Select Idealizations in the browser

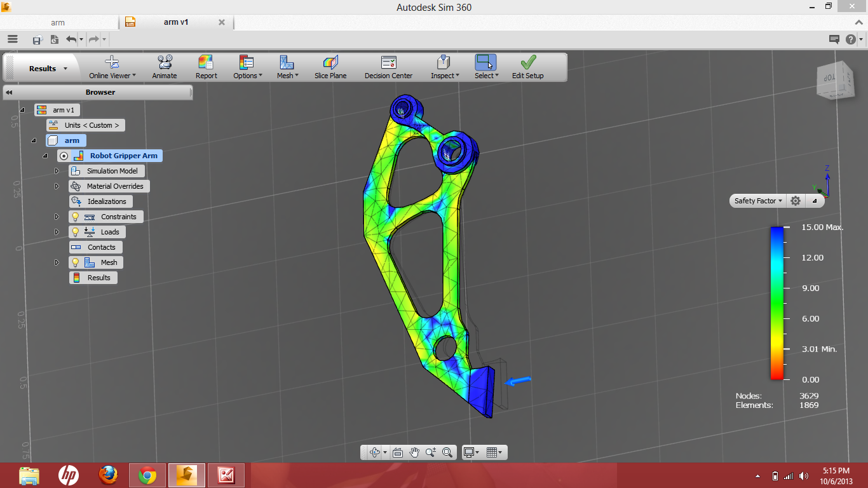pyautogui.click(x=101, y=201)
